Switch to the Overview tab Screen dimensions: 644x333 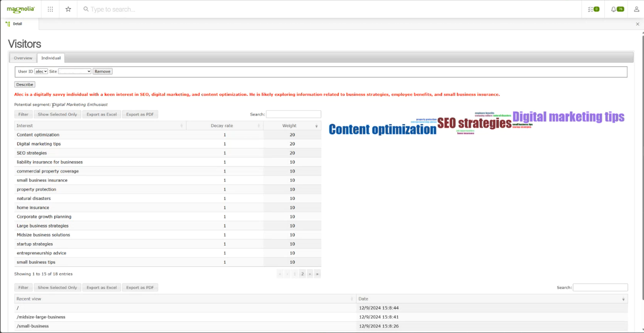pos(23,58)
